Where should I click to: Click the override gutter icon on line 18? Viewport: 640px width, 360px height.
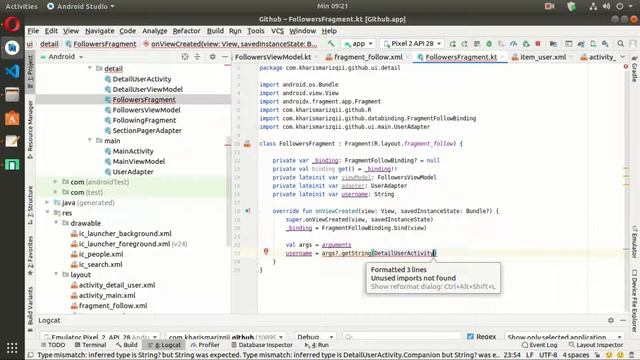coord(247,211)
